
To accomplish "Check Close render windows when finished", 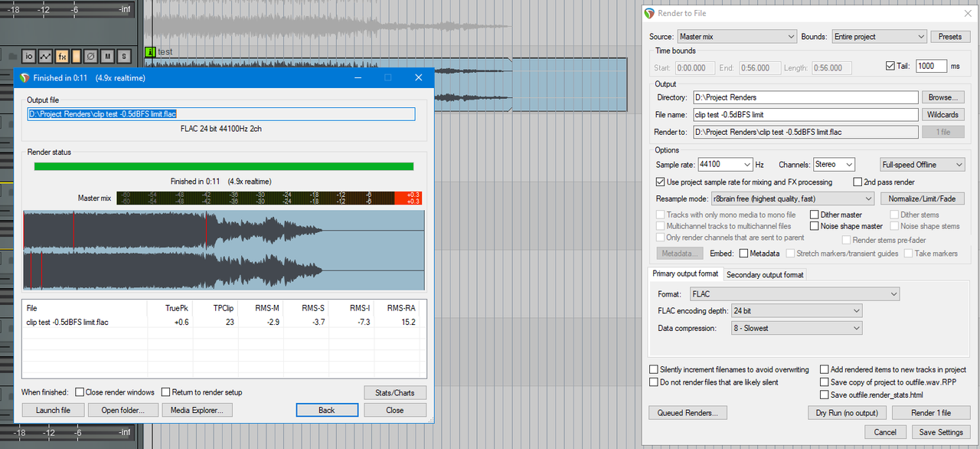I will click(80, 392).
